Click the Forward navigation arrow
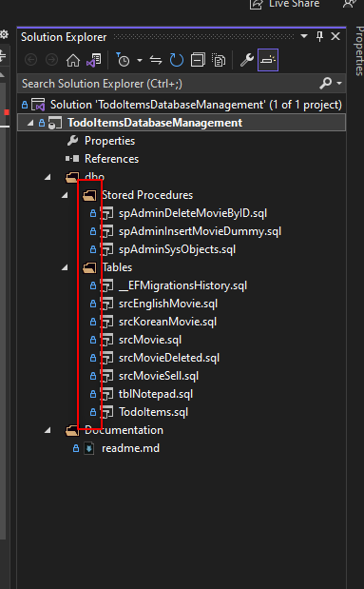This screenshot has width=364, height=589. pyautogui.click(x=51, y=60)
